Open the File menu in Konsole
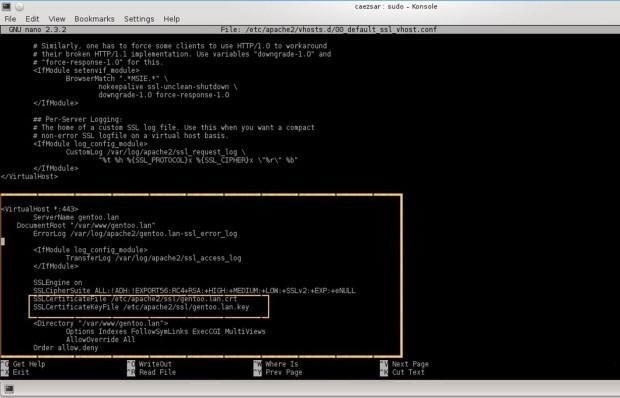The width and height of the screenshot is (620, 398). (x=10, y=19)
